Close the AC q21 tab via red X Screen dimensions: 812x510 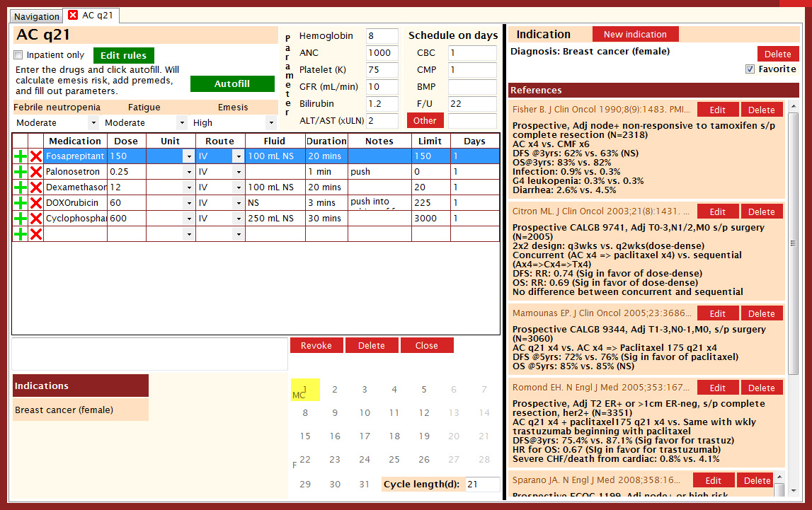coord(73,15)
